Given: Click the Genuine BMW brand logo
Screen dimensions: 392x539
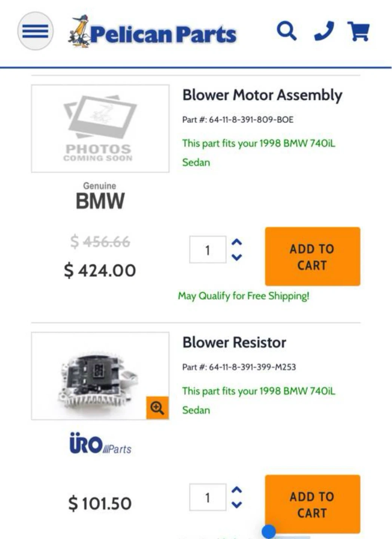Looking at the screenshot, I should [100, 196].
